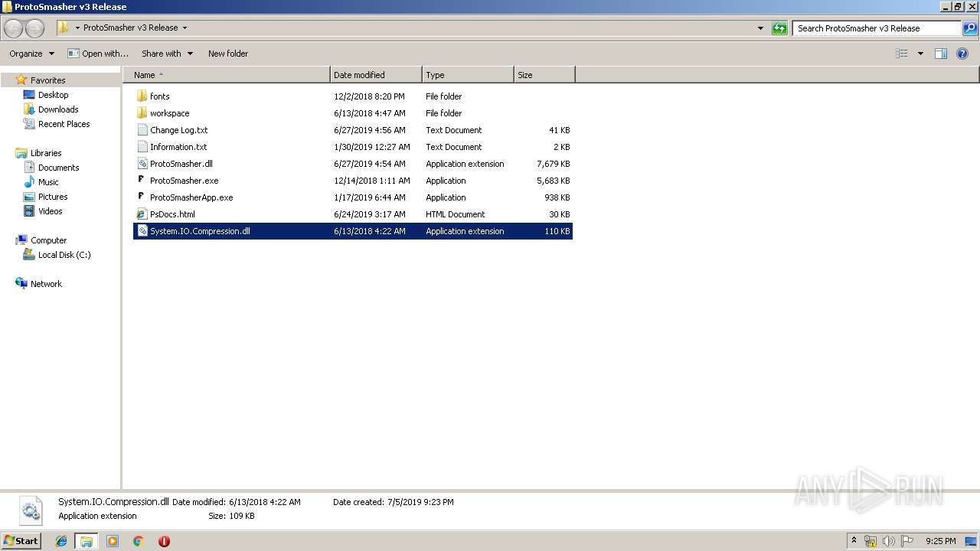Click the 12/14/2018 1:11 AM date cell
Screen dimensions: 980x551
pyautogui.click(x=372, y=181)
